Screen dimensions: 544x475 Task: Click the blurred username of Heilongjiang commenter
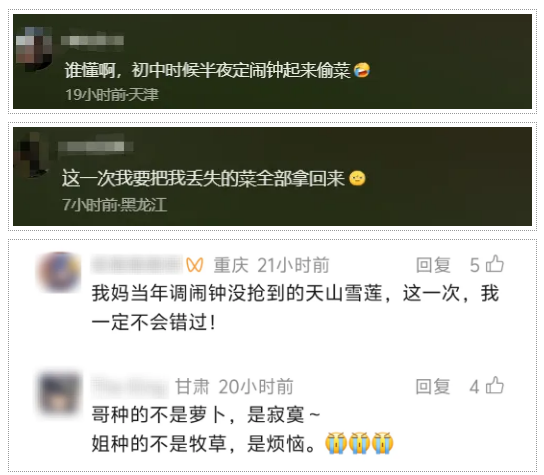click(95, 147)
